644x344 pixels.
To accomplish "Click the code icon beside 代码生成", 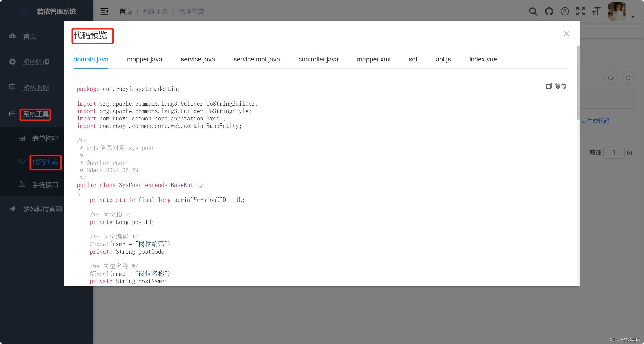I will coord(22,161).
